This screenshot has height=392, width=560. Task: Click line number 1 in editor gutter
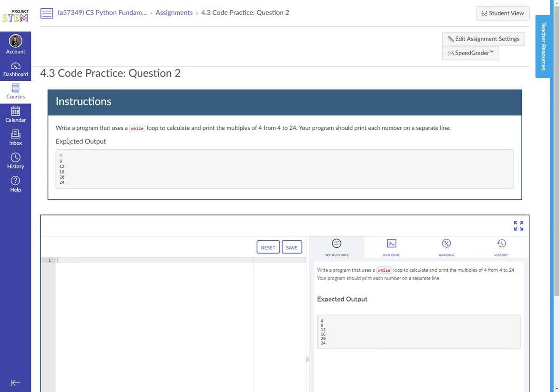49,260
